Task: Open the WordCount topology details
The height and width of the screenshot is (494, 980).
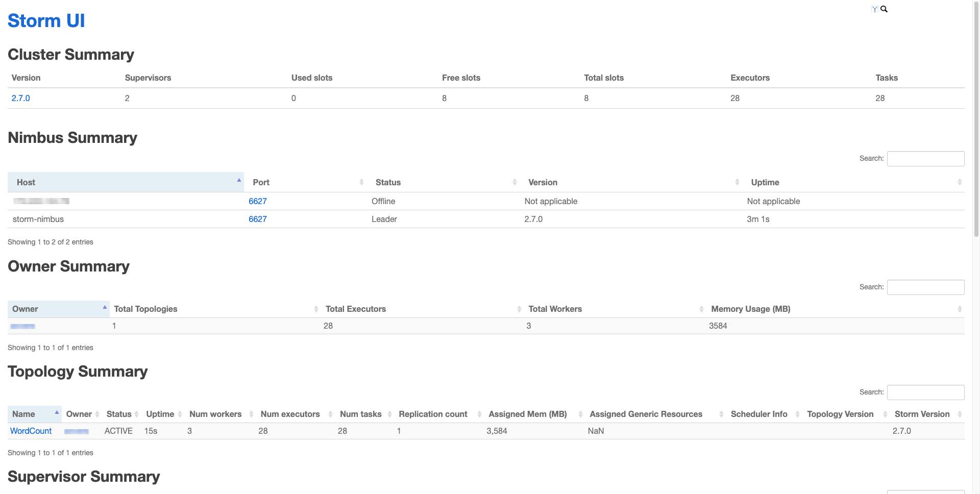Action: point(31,431)
